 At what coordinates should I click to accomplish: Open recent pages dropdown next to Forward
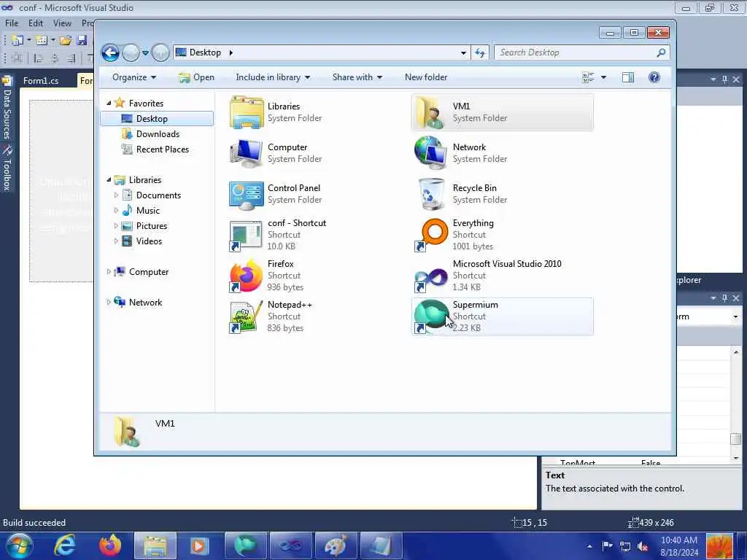(x=145, y=52)
